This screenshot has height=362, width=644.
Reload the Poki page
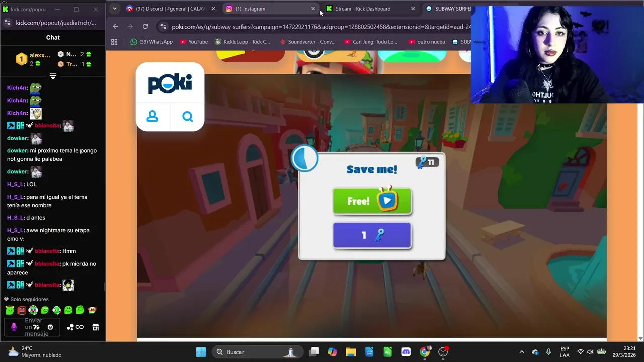click(145, 26)
